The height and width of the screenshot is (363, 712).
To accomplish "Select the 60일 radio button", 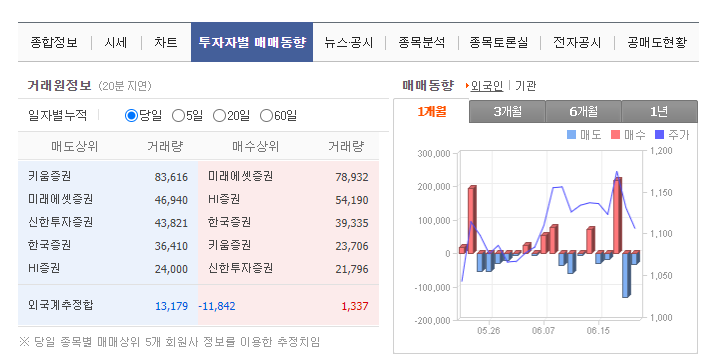I will pos(266,116).
